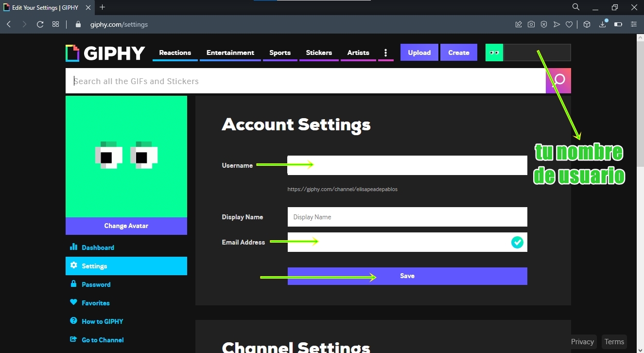Open the Privacy link
The height and width of the screenshot is (353, 644).
[582, 342]
